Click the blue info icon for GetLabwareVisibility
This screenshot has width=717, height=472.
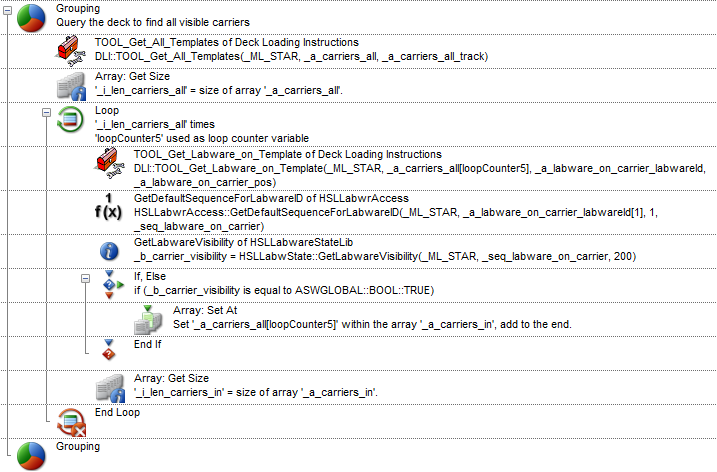[x=111, y=250]
